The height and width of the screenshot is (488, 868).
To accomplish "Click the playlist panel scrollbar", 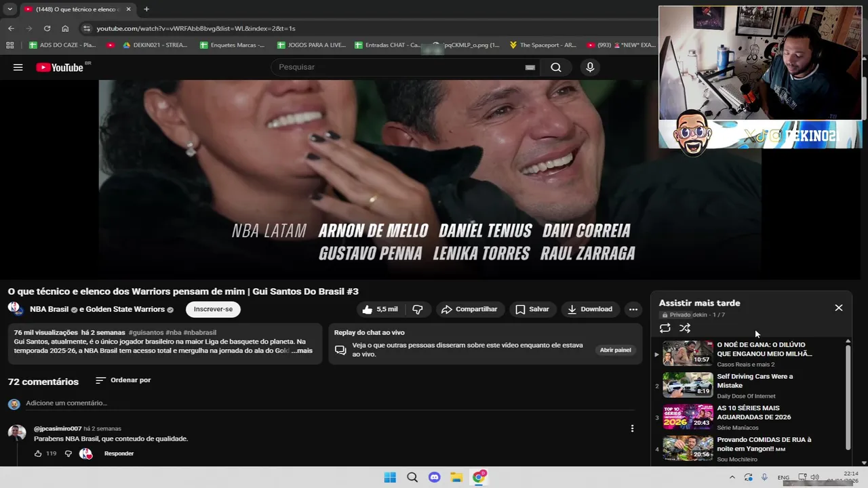I will pyautogui.click(x=848, y=396).
